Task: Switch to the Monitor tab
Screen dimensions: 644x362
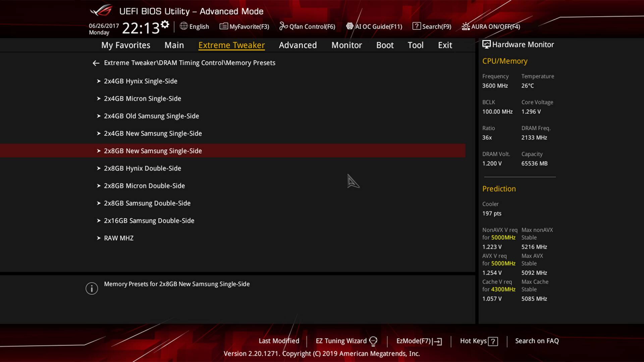Action: click(x=346, y=45)
